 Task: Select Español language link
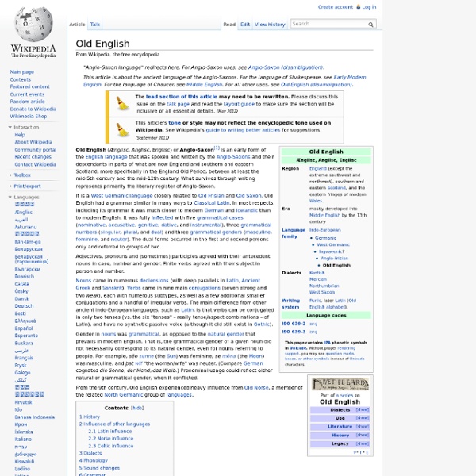pyautogui.click(x=24, y=328)
